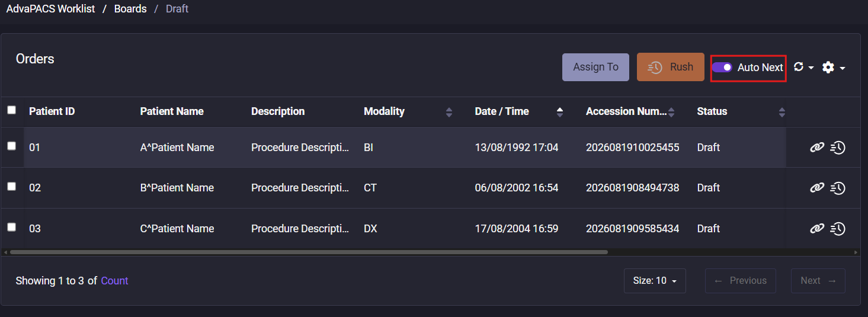Click the horizontal table scrollbar

(x=308, y=252)
